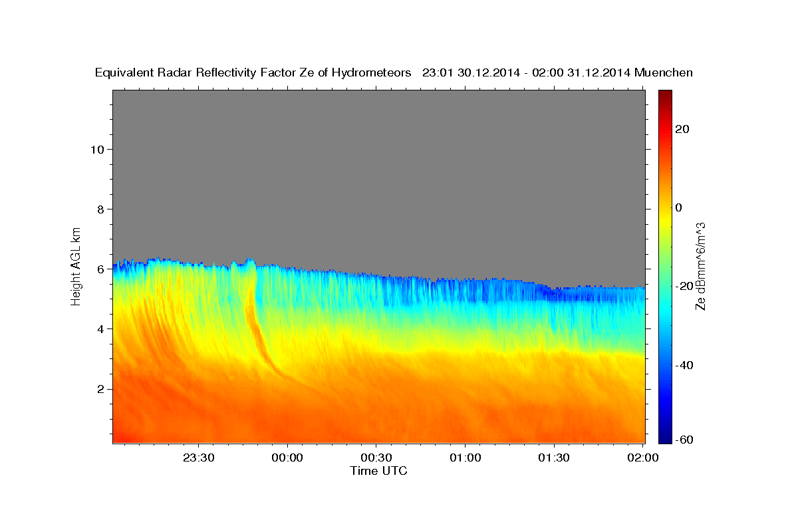Image resolution: width=798 pixels, height=532 pixels.
Task: Click the colorbar label -60
Action: coord(686,440)
